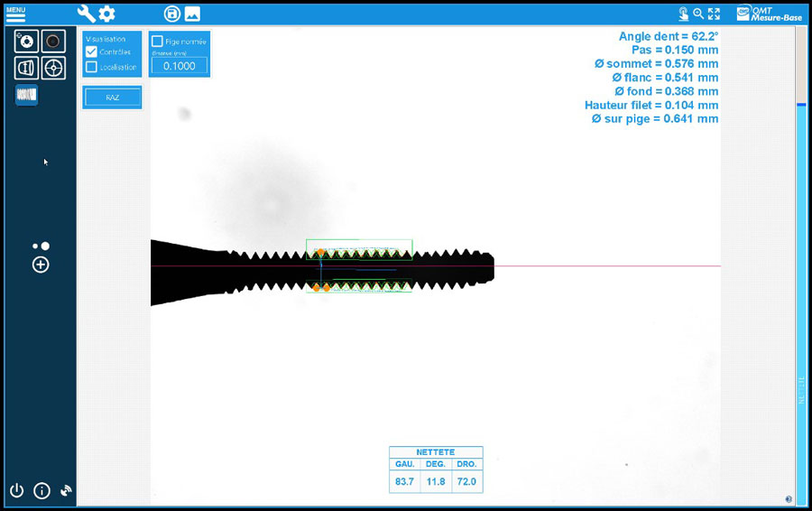
Task: Select the thread measurement tool icon
Action: coord(26,95)
